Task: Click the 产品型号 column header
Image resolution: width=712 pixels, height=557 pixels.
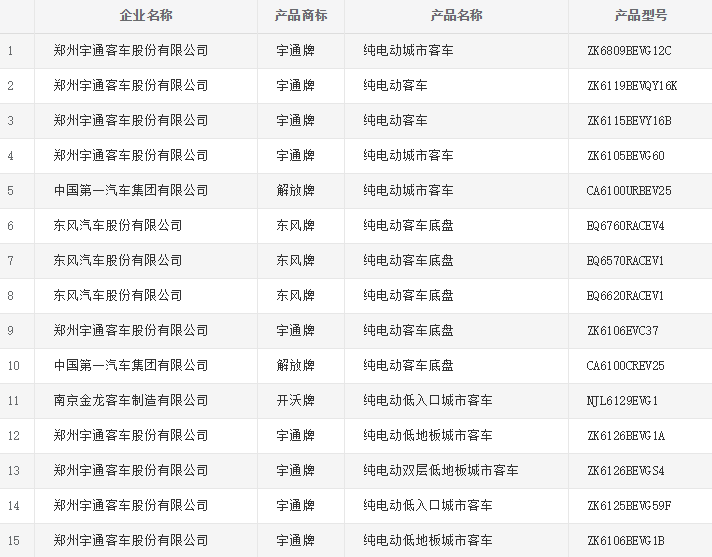Action: click(641, 15)
